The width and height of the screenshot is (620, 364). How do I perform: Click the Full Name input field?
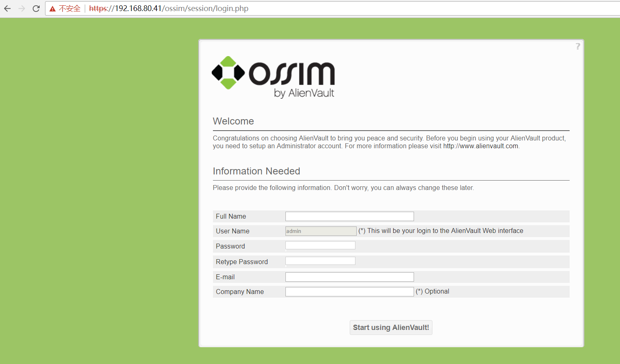(350, 216)
